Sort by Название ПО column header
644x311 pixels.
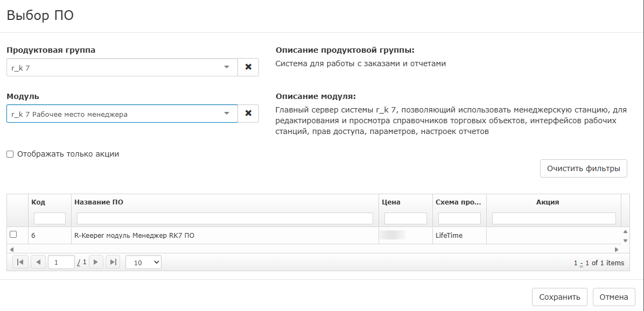[x=99, y=202]
